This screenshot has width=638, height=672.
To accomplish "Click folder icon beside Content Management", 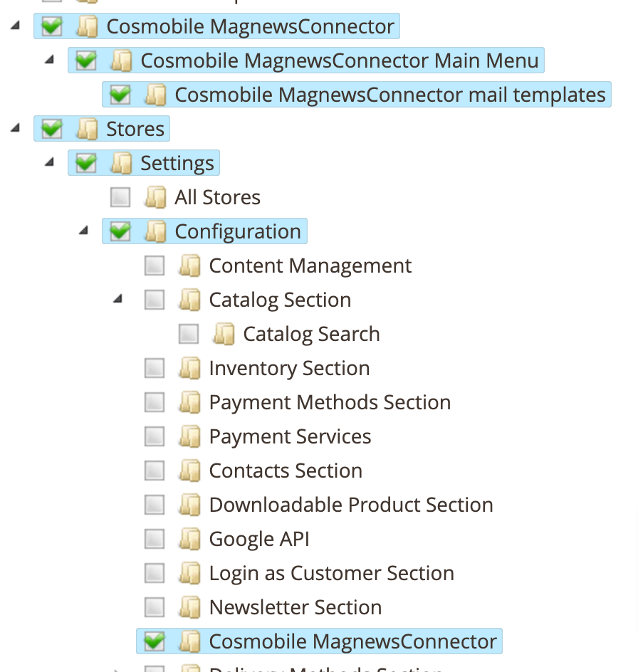I will [x=189, y=266].
